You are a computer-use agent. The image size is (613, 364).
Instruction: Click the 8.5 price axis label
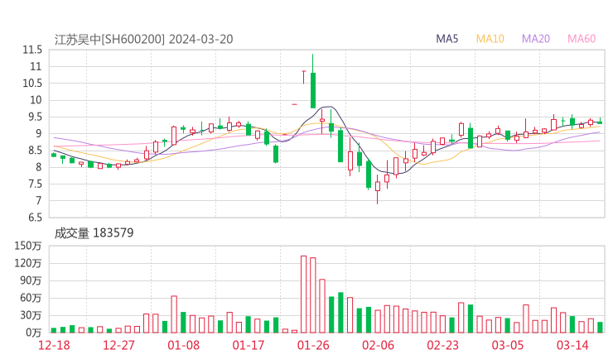pos(34,151)
